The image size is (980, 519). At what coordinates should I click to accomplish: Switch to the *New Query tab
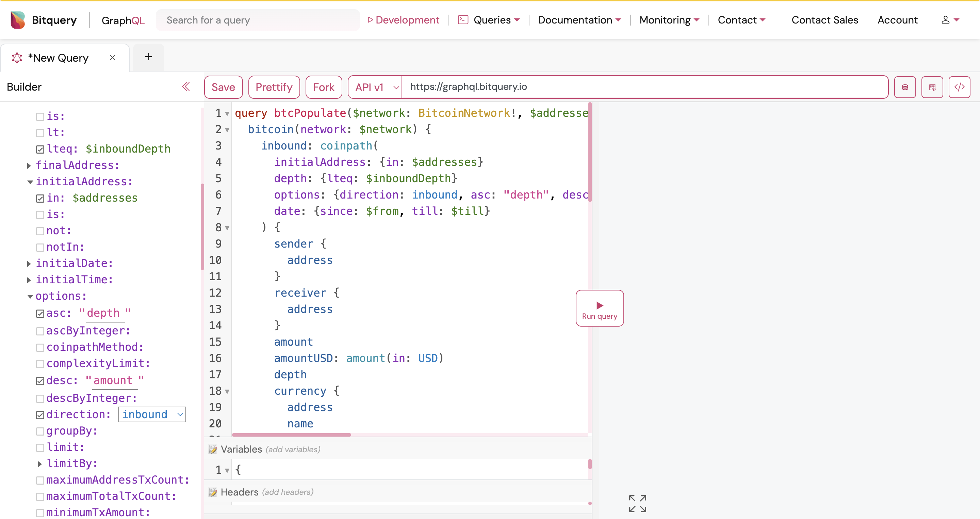point(58,58)
